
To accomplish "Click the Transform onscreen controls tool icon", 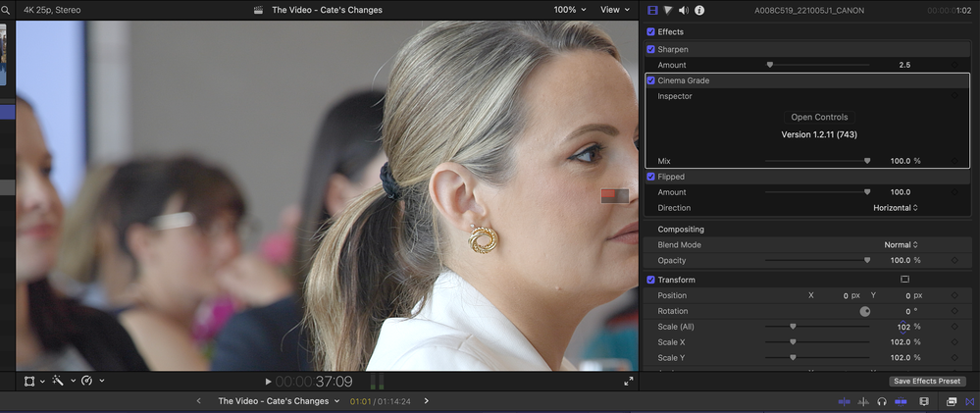I will tap(30, 381).
